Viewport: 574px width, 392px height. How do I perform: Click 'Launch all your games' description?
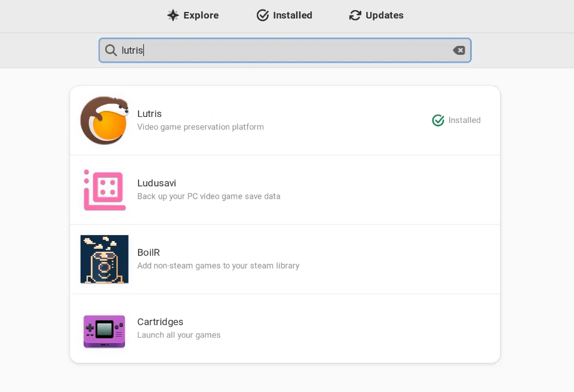(x=179, y=335)
